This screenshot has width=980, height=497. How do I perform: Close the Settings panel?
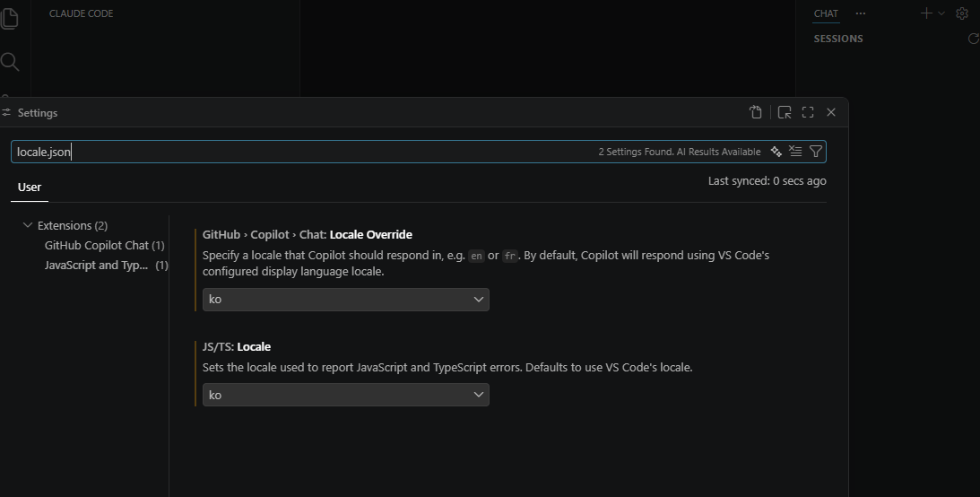click(831, 112)
